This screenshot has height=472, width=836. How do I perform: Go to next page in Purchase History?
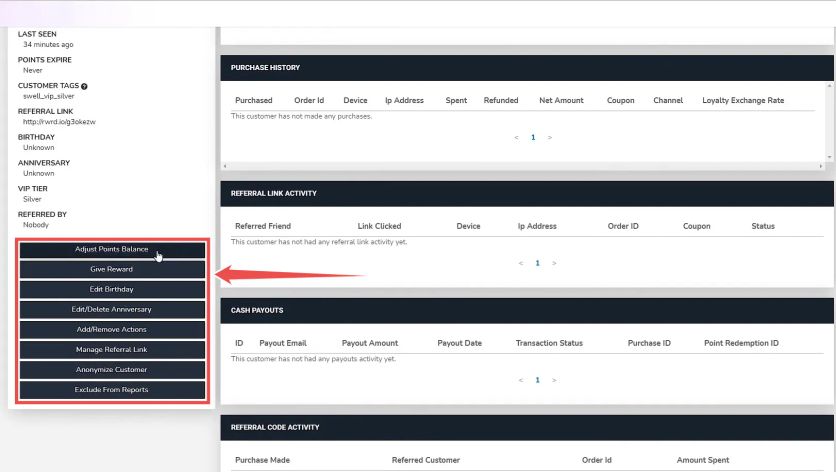(550, 138)
